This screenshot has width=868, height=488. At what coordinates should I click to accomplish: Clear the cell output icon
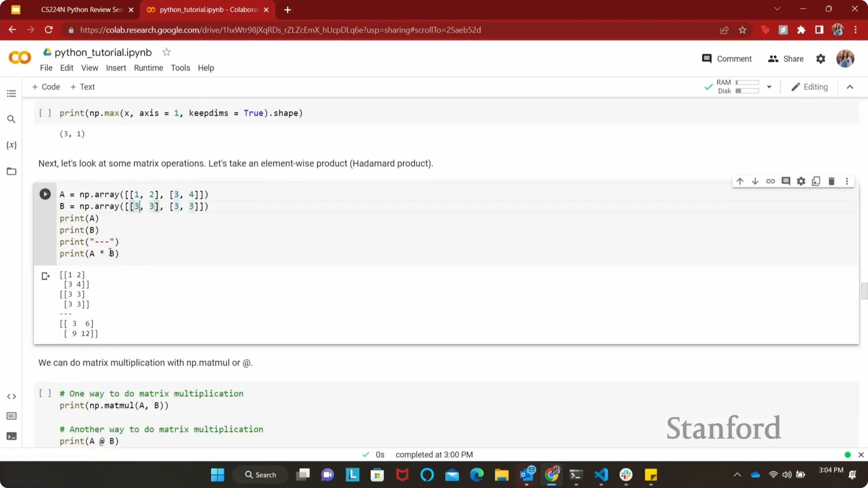click(46, 277)
